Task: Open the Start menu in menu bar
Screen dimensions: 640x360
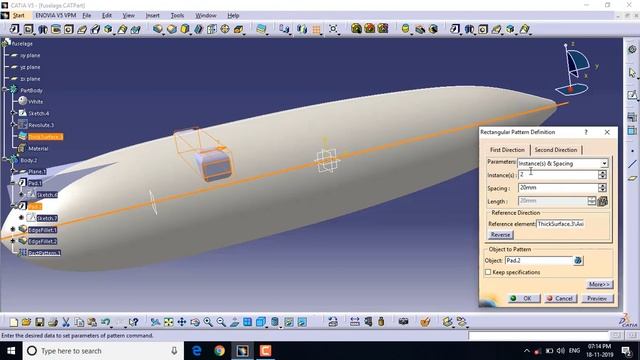Action: (x=19, y=16)
